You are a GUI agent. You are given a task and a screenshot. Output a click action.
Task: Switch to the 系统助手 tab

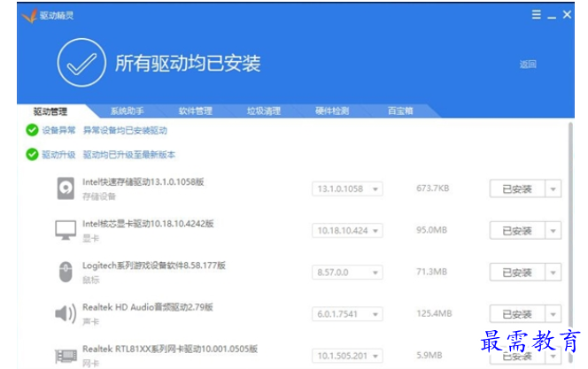[128, 111]
